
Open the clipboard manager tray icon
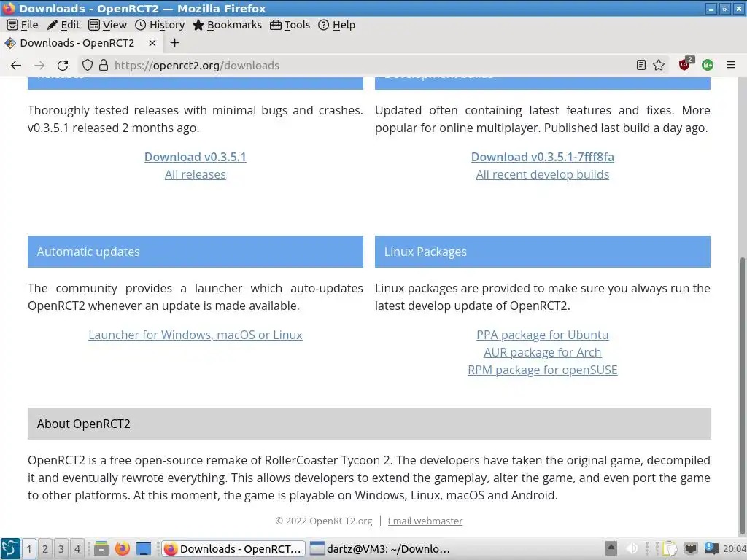click(670, 548)
